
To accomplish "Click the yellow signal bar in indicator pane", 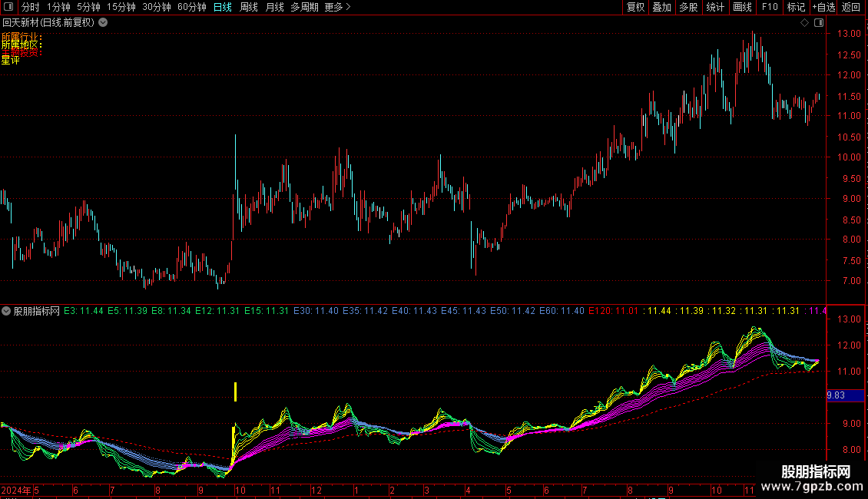I will pos(235,392).
